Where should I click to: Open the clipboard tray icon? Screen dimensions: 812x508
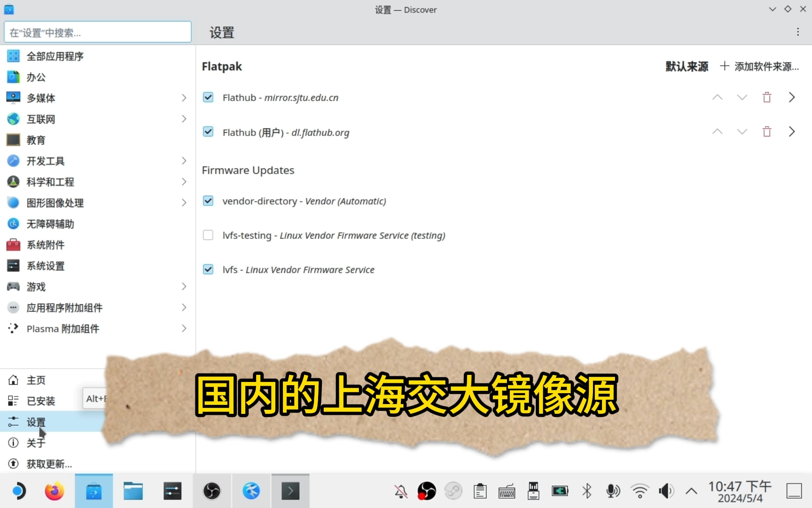pos(480,491)
